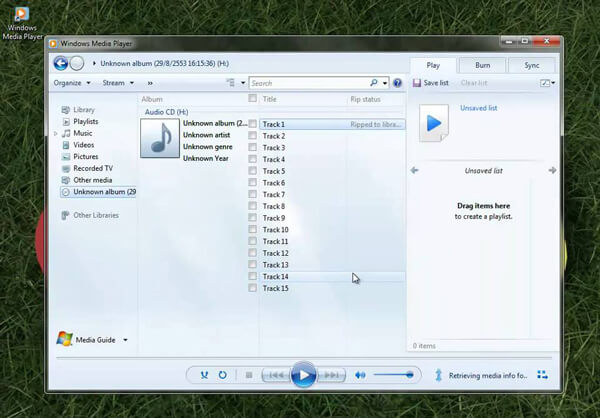Viewport: 600px width, 418px height.
Task: Click the Clear list button
Action: tap(474, 83)
